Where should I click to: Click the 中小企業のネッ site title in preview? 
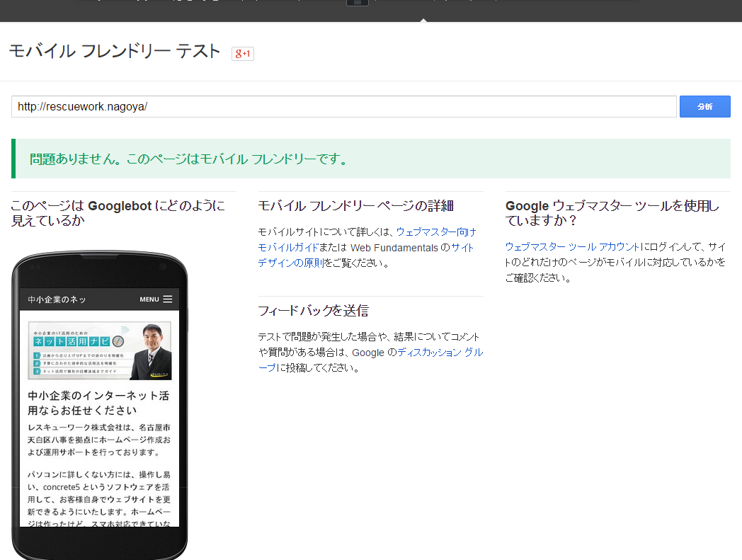(57, 299)
